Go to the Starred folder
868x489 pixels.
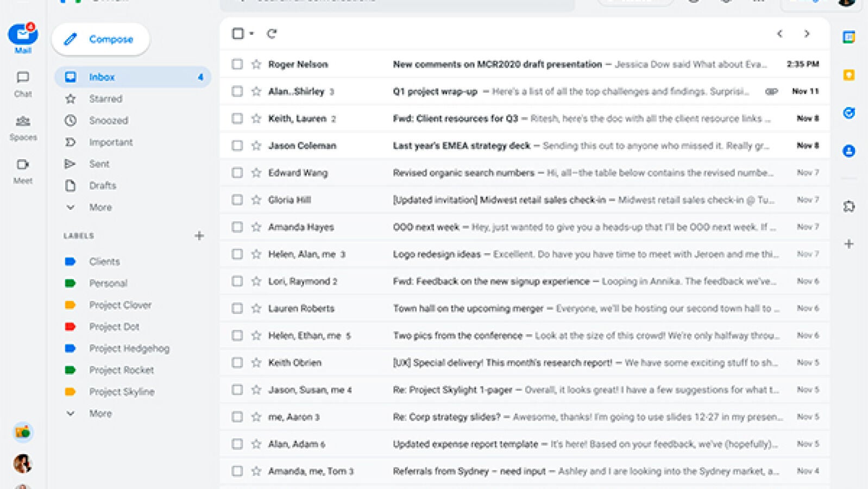[x=105, y=99]
